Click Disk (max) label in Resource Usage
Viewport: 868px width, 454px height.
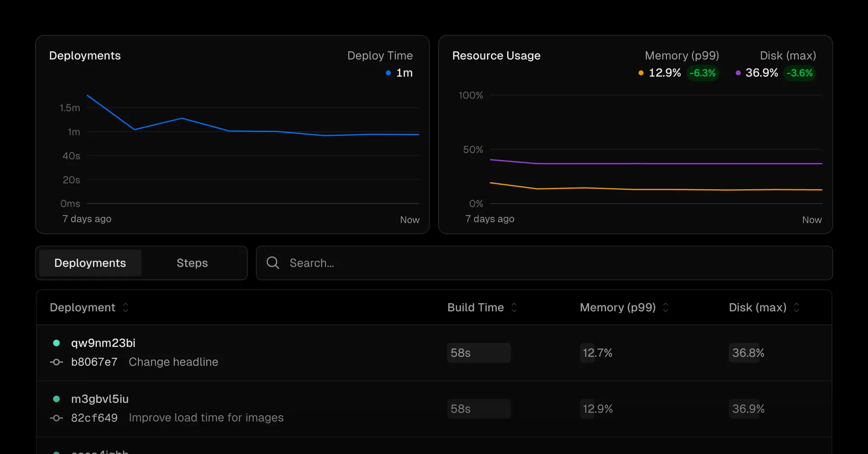788,56
